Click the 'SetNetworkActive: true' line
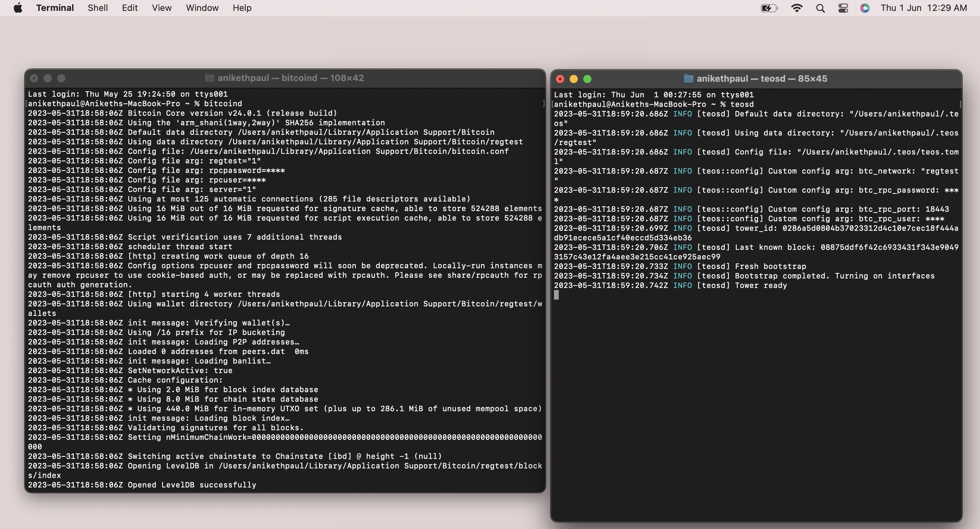This screenshot has width=980, height=529. pyautogui.click(x=130, y=370)
